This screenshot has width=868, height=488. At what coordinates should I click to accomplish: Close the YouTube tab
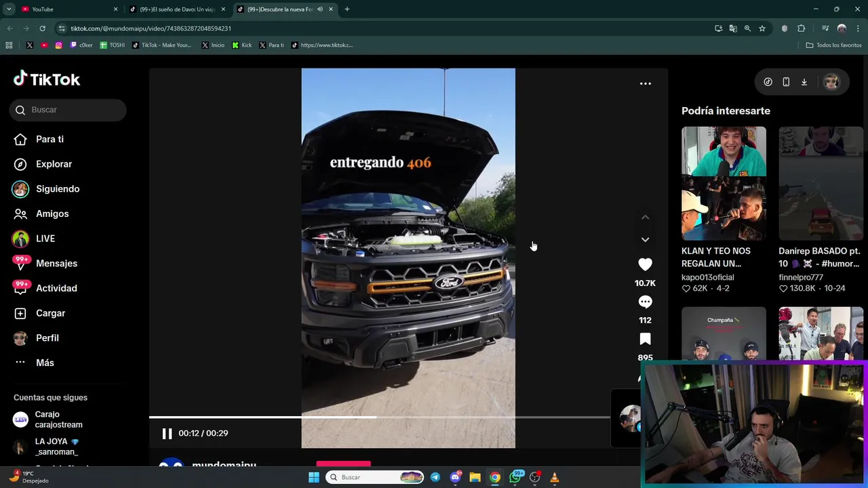(x=115, y=9)
